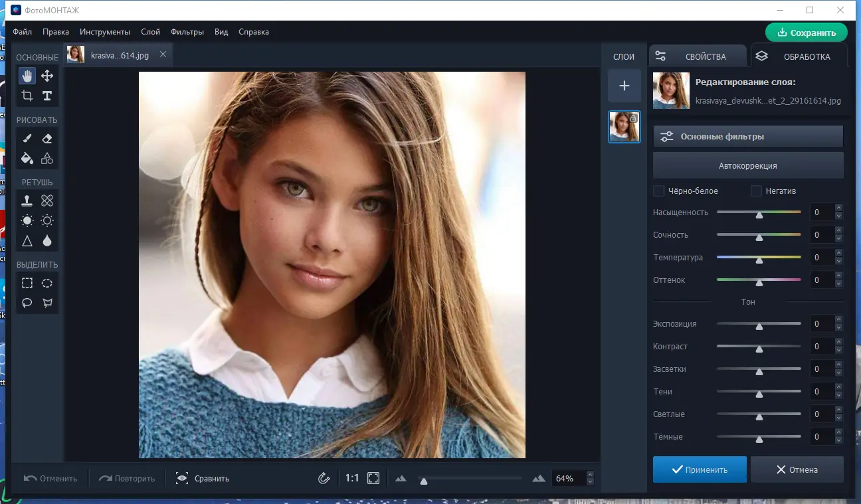Select the Elliptical selection tool
The image size is (861, 504).
(47, 283)
